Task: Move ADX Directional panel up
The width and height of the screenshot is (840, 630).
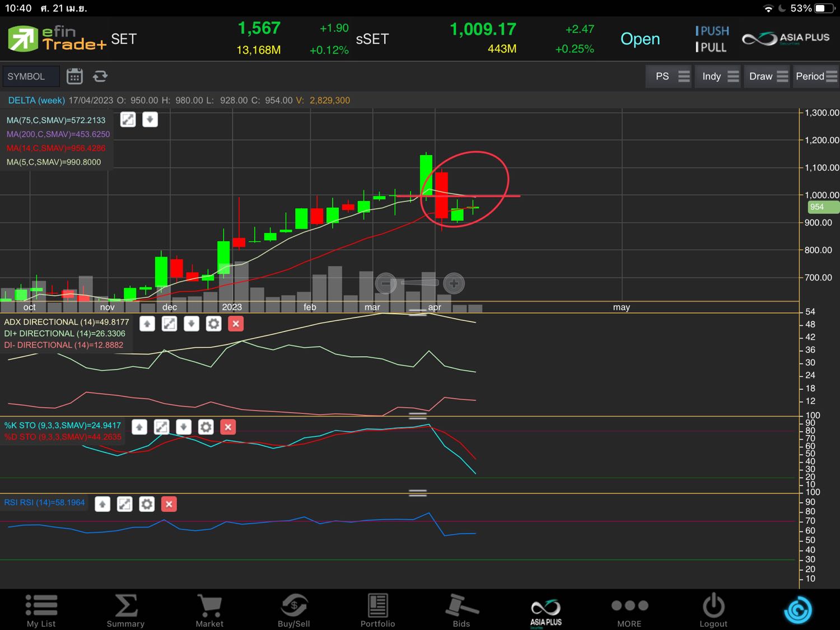Action: 147,324
